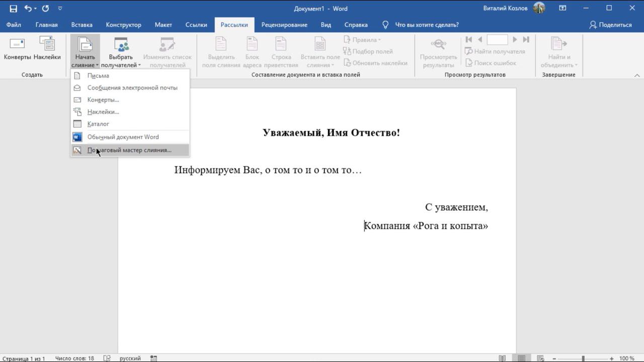
Task: Click the 'Что вы хотите сделать?' search field
Action: click(x=427, y=25)
